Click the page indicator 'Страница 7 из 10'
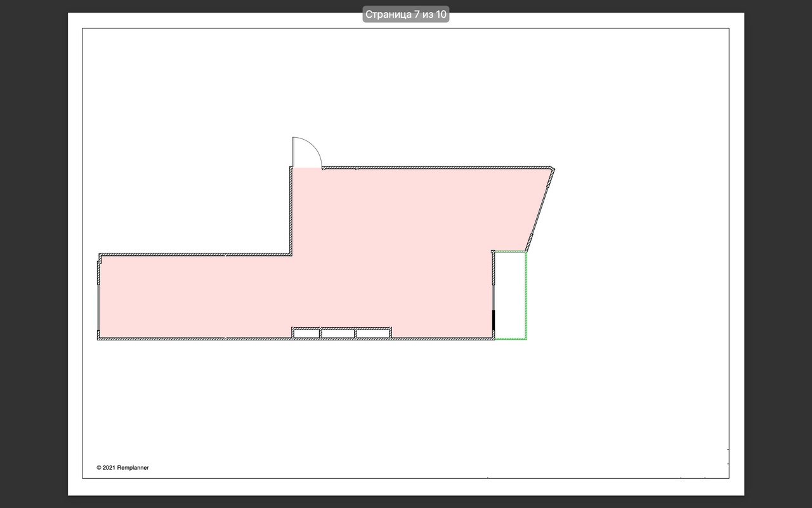 (406, 15)
